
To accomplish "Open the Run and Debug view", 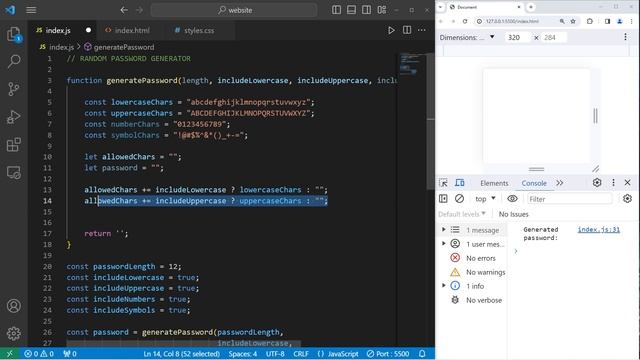I will pyautogui.click(x=13, y=117).
